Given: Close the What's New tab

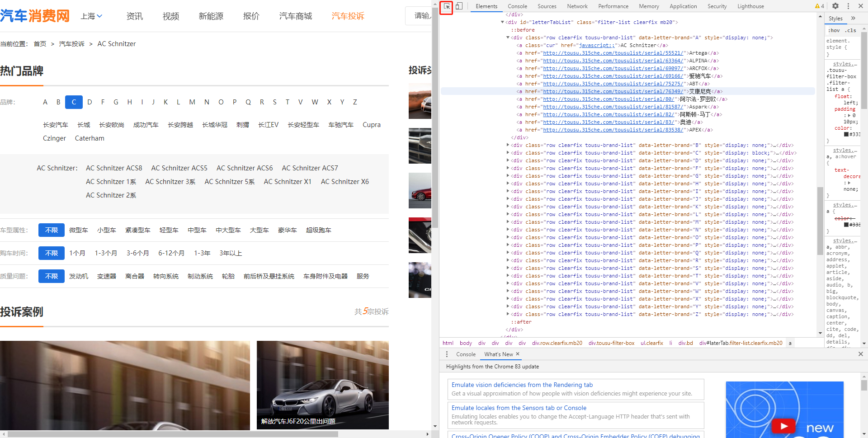Looking at the screenshot, I should tap(518, 354).
